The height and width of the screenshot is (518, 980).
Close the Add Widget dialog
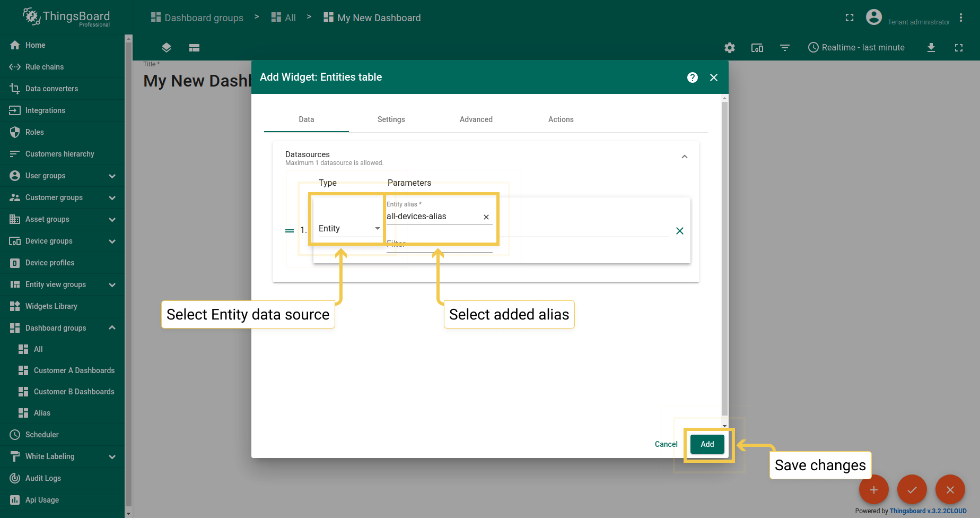coord(714,77)
